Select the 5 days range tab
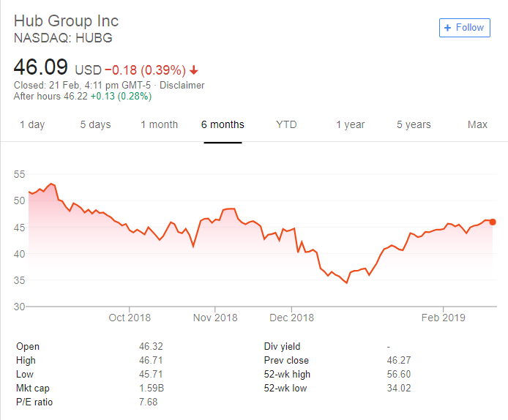This screenshot has height=420, width=508. pos(95,124)
